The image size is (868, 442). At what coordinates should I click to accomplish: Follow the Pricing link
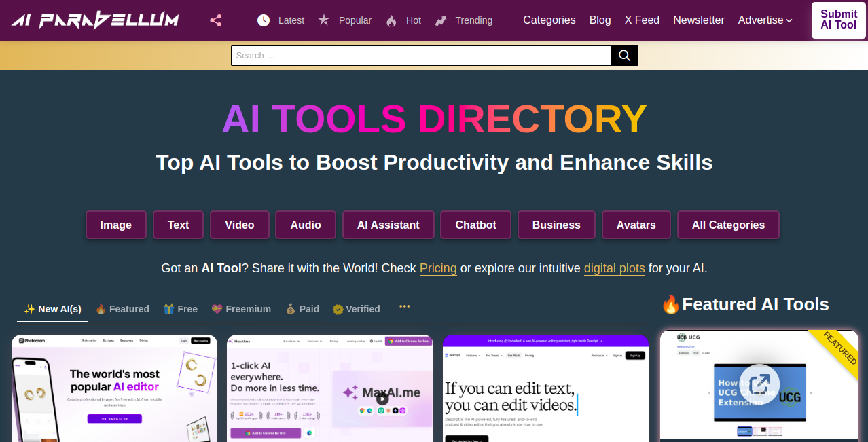click(x=438, y=268)
